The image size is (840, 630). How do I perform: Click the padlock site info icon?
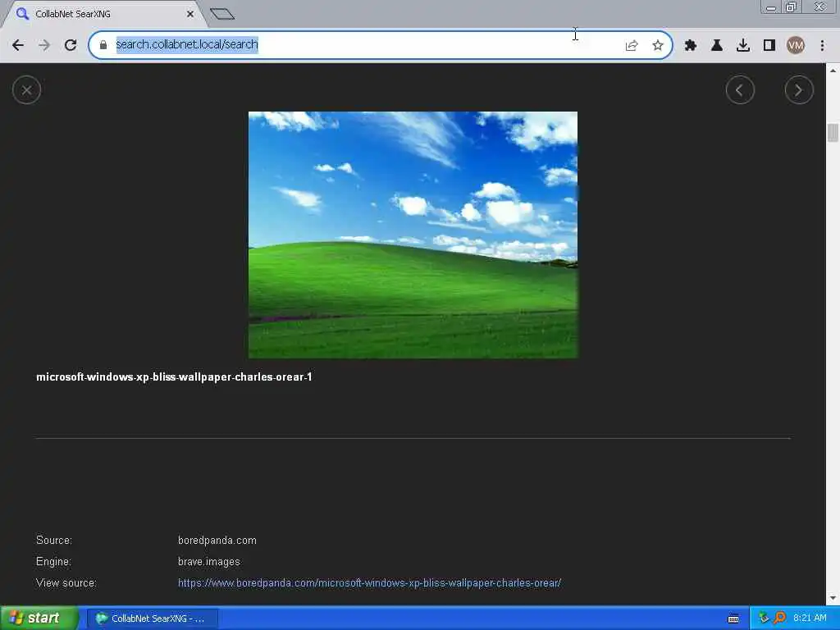pyautogui.click(x=103, y=45)
